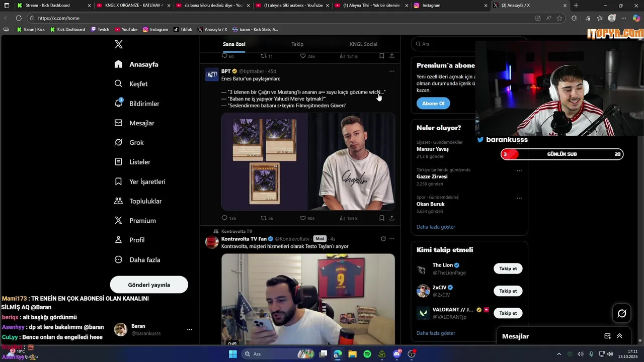Open Enes Batur image in BPT post

pyautogui.click(x=351, y=161)
